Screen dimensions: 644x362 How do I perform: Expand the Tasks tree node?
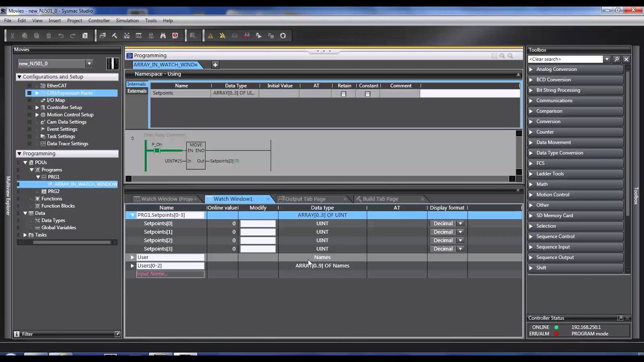click(25, 235)
